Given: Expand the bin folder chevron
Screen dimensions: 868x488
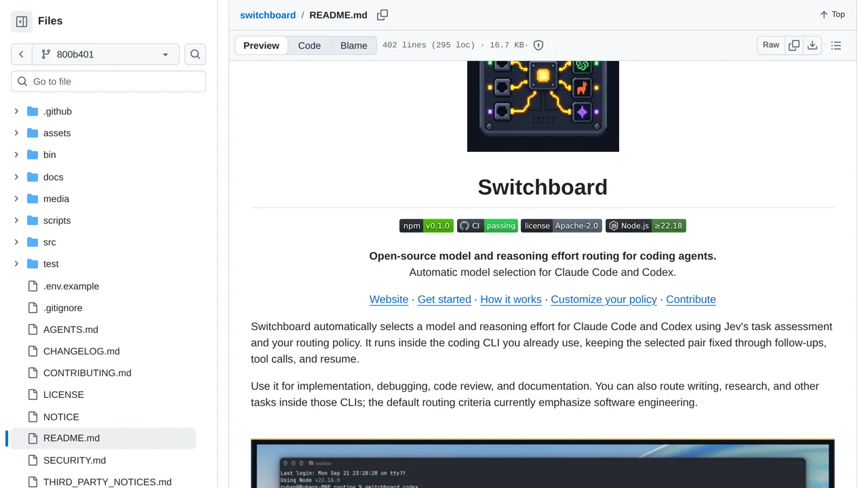Looking at the screenshot, I should (x=16, y=155).
